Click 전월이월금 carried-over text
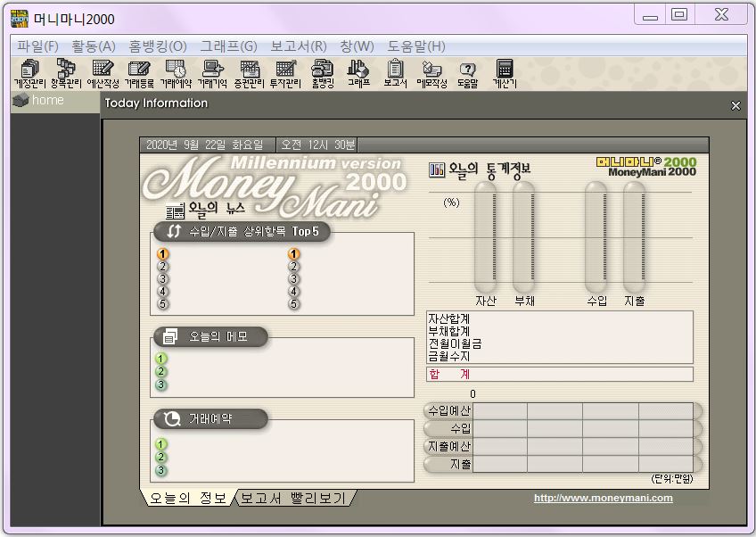 pos(455,344)
